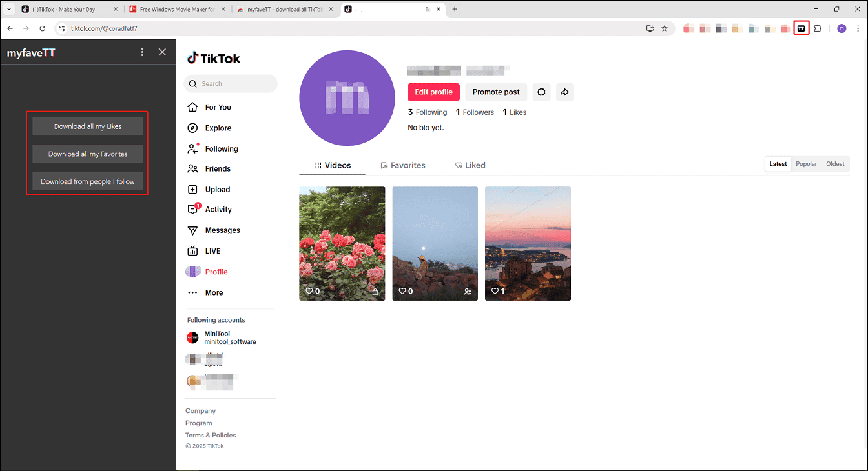Sort videos by Latest
This screenshot has width=868, height=471.
(778, 164)
